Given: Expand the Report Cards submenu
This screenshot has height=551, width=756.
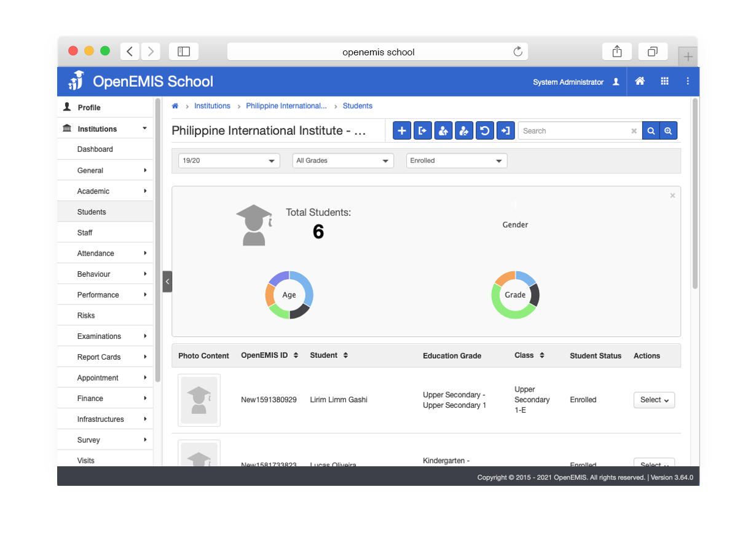Looking at the screenshot, I should click(x=145, y=357).
